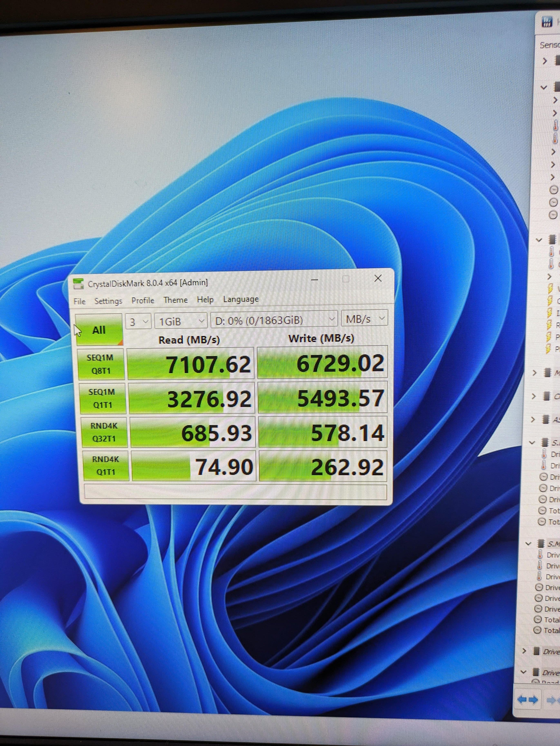Open the test count dropdown showing 3

click(x=138, y=321)
